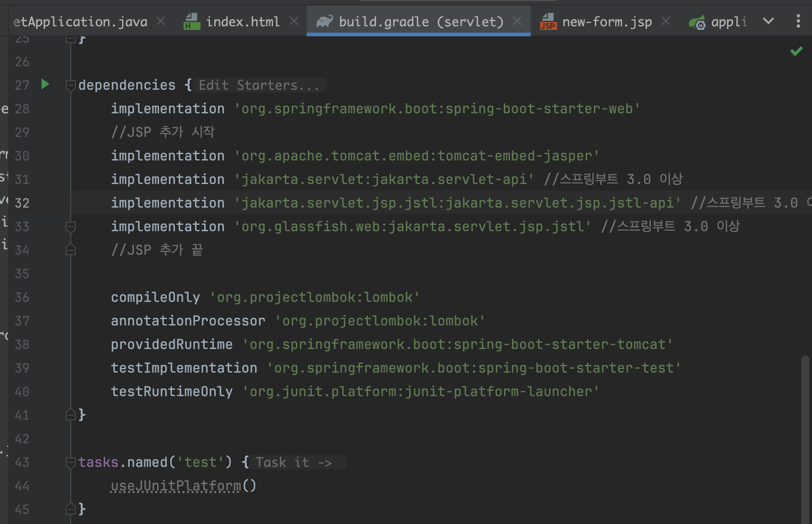This screenshot has height=524, width=812.
Task: Click line number 27 in the gutter
Action: click(x=22, y=85)
